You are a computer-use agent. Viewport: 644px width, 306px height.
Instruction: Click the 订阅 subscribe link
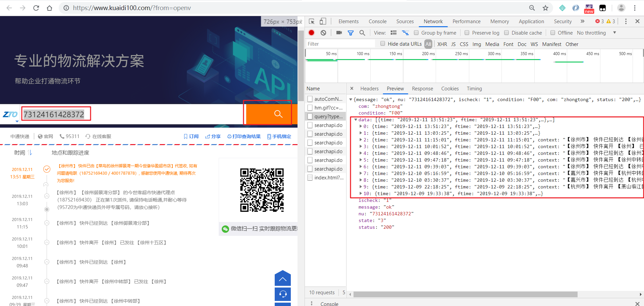[x=191, y=136]
